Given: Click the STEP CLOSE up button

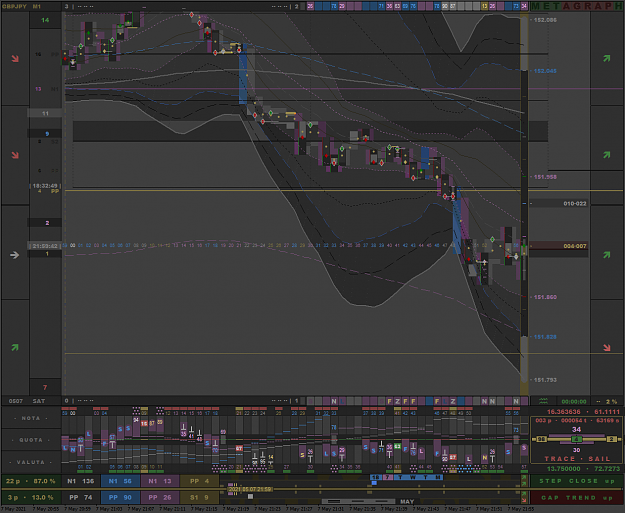Looking at the screenshot, I should click(x=576, y=481).
